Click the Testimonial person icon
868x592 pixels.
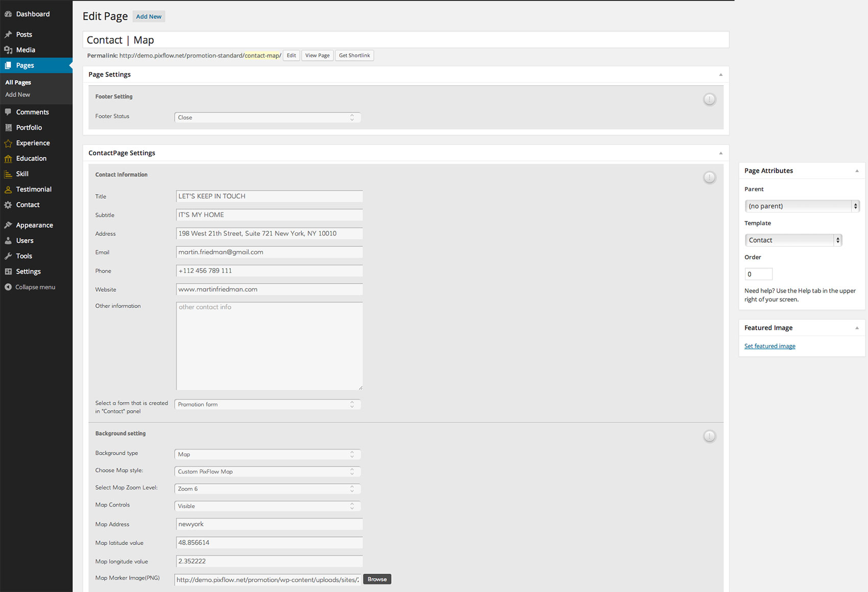pos(8,190)
